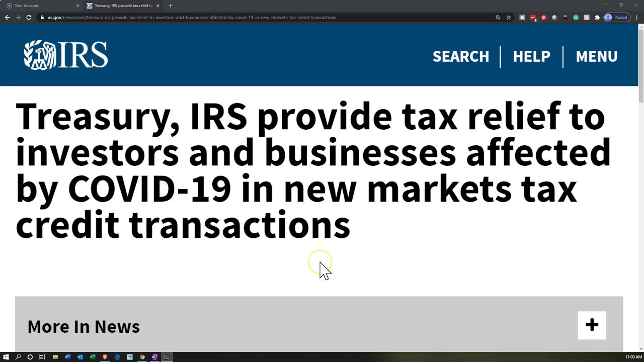Open the red extension with badge 1

tap(533, 18)
